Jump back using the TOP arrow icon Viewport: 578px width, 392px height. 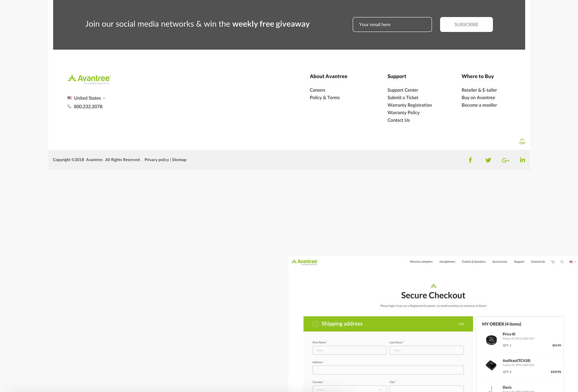(x=522, y=141)
